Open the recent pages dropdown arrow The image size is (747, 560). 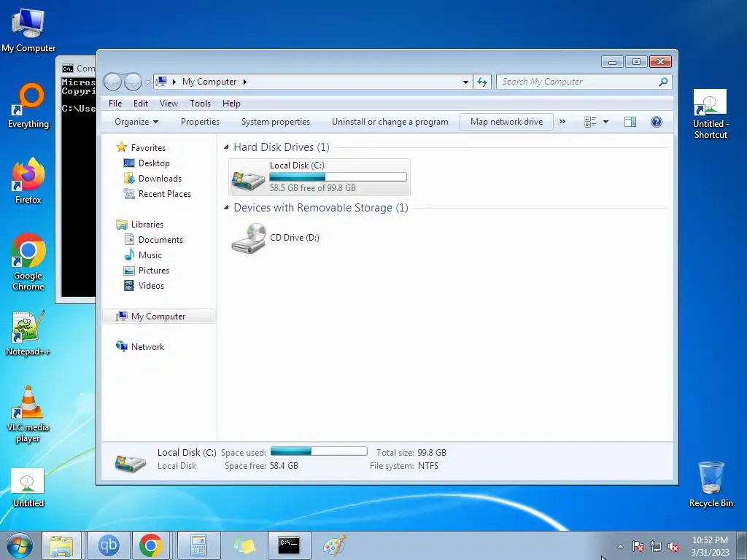click(147, 82)
